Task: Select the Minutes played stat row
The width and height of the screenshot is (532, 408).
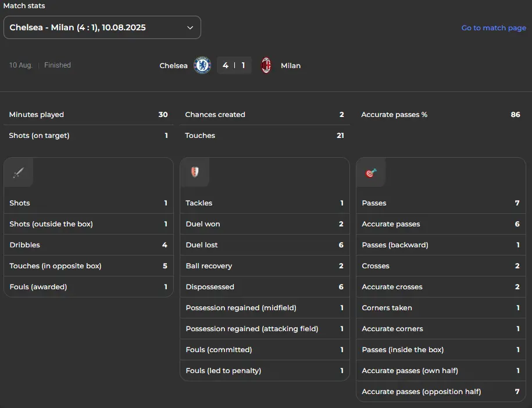Action: (88, 115)
